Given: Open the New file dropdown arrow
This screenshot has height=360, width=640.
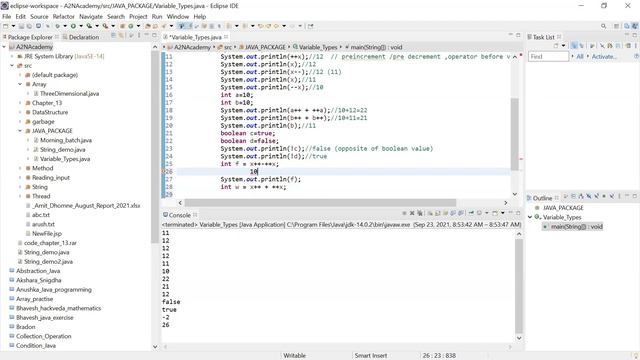Looking at the screenshot, I should coord(13,26).
